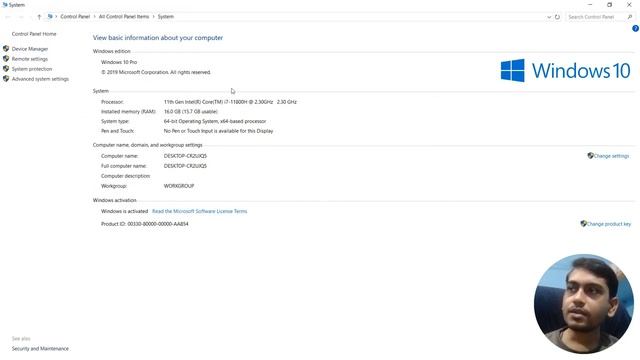
Task: Click the shield icon beside Advanced system settings
Action: [x=6, y=79]
